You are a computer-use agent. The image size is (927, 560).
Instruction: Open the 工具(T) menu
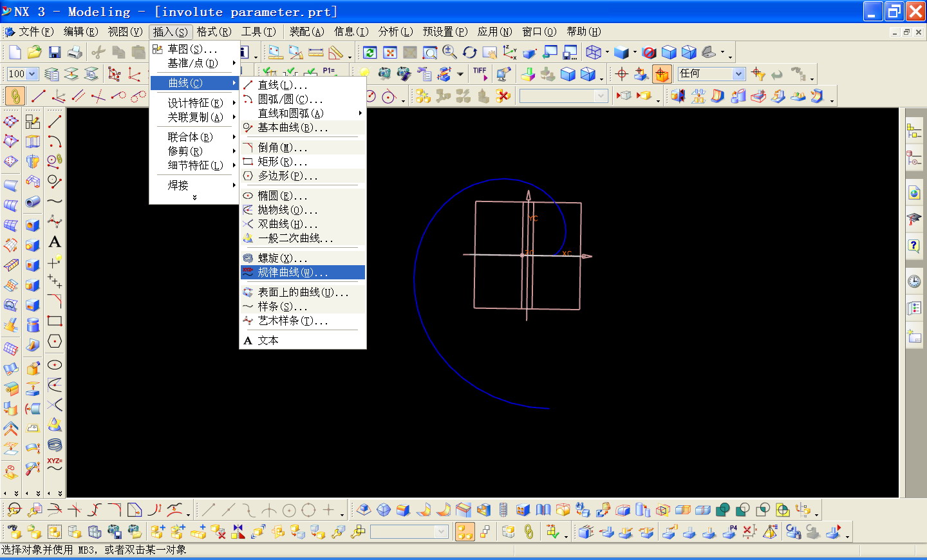pyautogui.click(x=258, y=32)
